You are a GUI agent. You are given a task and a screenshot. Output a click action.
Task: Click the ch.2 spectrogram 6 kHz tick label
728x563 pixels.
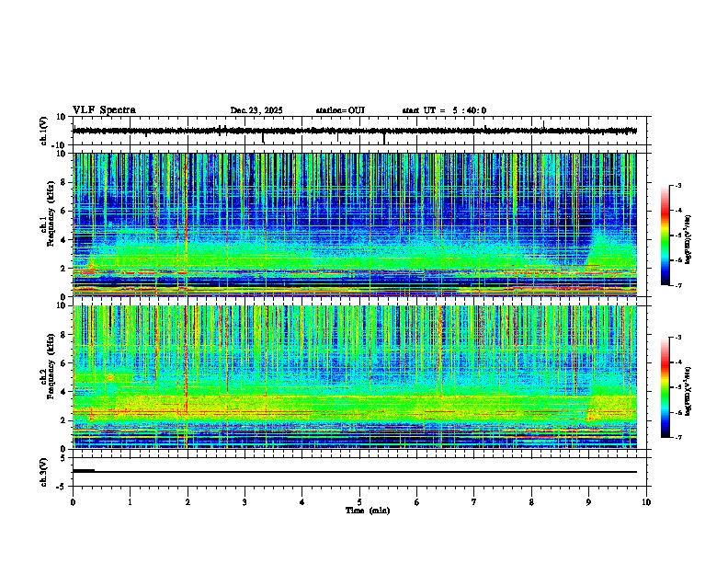63,363
